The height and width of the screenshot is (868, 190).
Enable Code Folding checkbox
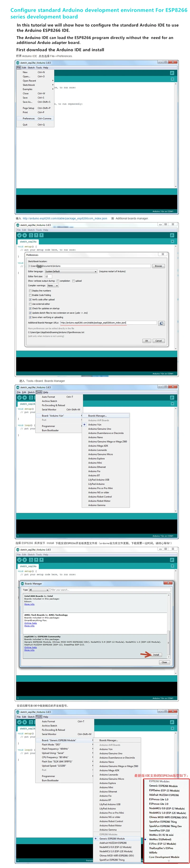[x=30, y=295]
